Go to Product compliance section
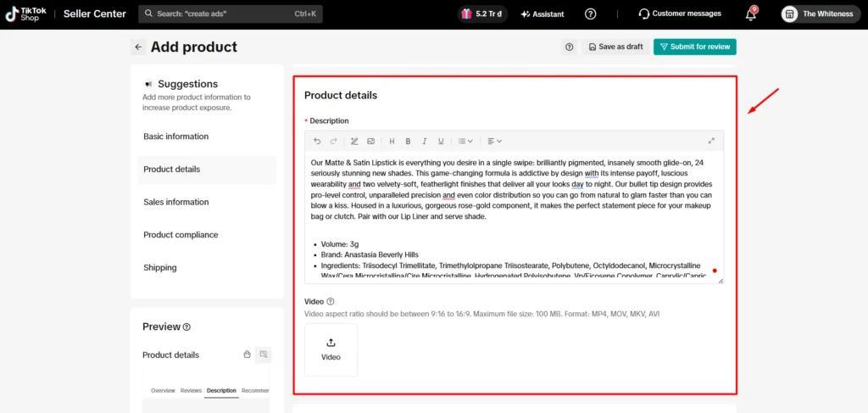 tap(181, 235)
